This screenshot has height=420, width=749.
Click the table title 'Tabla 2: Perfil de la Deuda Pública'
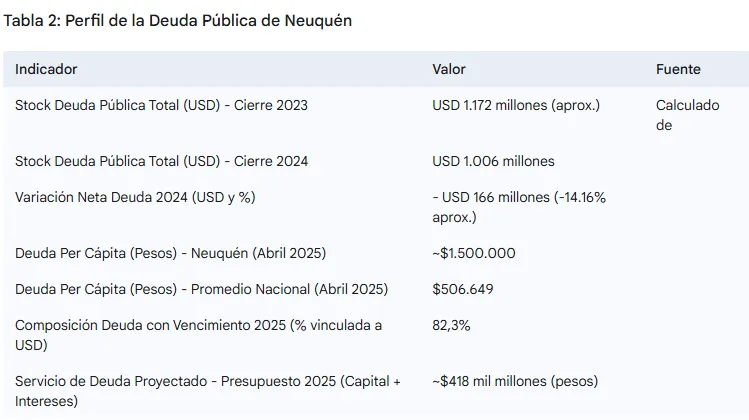(x=178, y=20)
